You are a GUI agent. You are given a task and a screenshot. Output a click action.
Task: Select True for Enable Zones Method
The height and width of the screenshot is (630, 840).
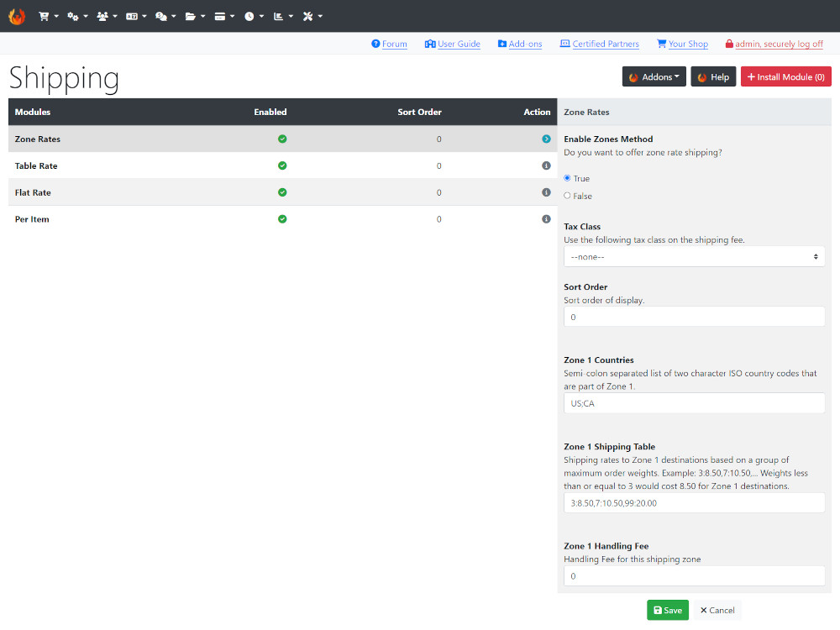click(567, 178)
